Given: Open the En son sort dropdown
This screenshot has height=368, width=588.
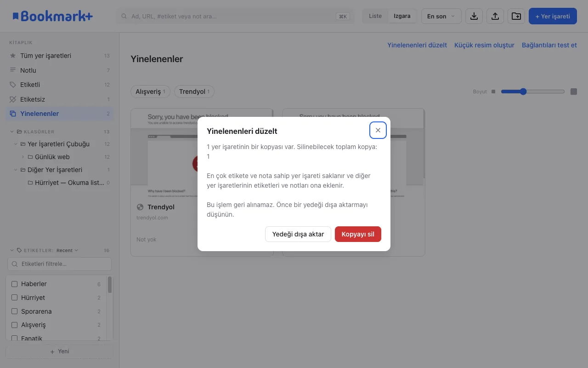Looking at the screenshot, I should click(441, 16).
